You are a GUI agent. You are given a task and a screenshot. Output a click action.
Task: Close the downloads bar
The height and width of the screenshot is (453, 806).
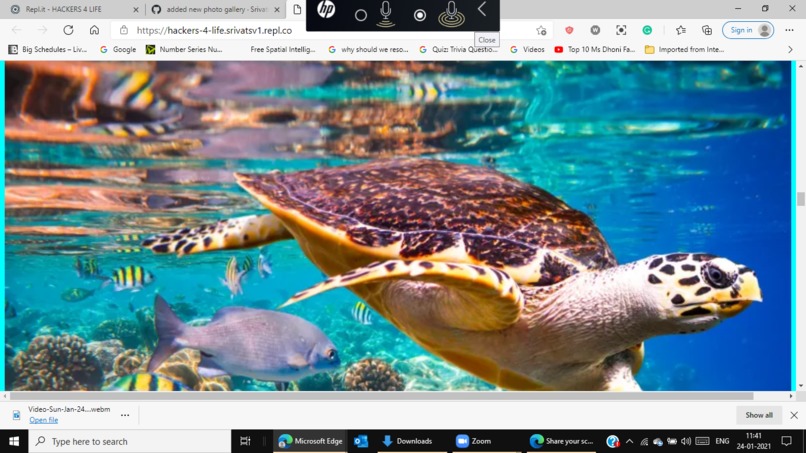[x=794, y=415]
